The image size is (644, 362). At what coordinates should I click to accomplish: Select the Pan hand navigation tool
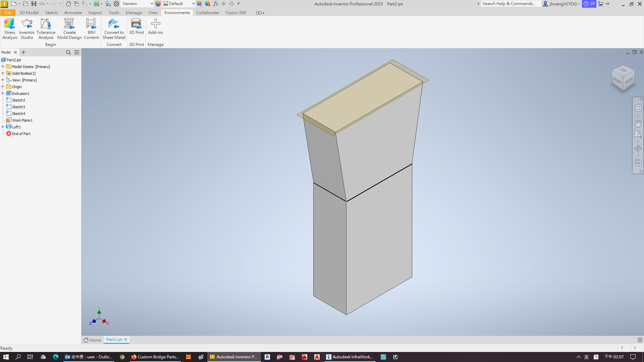(638, 123)
